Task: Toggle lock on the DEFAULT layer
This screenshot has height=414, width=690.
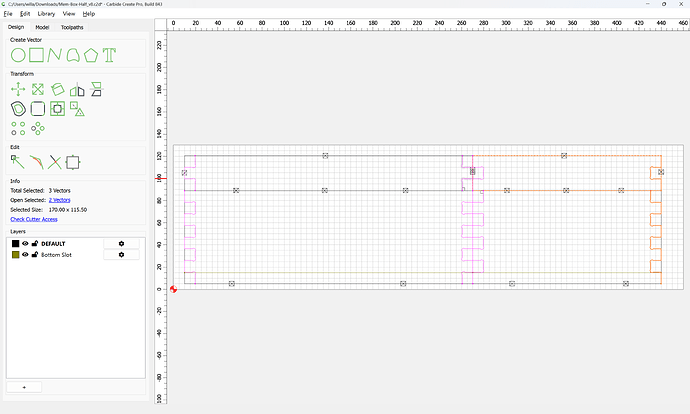Action: (35, 243)
